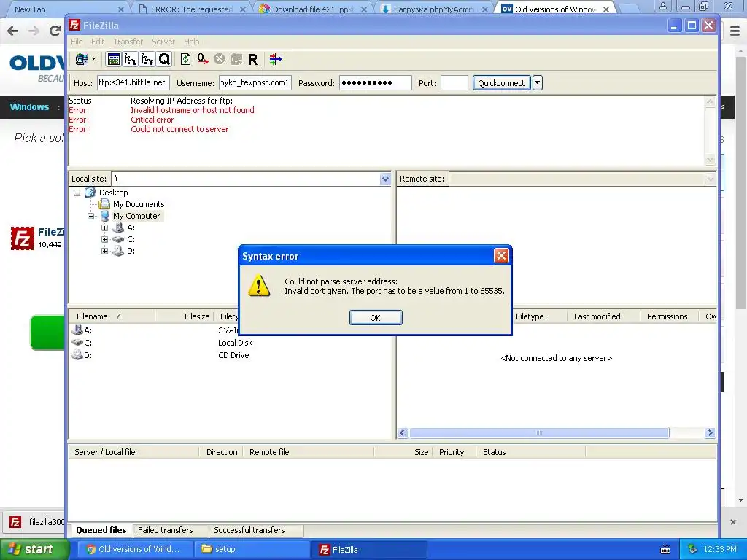Toggle transfer queue display (Q icon)

pyautogui.click(x=164, y=59)
